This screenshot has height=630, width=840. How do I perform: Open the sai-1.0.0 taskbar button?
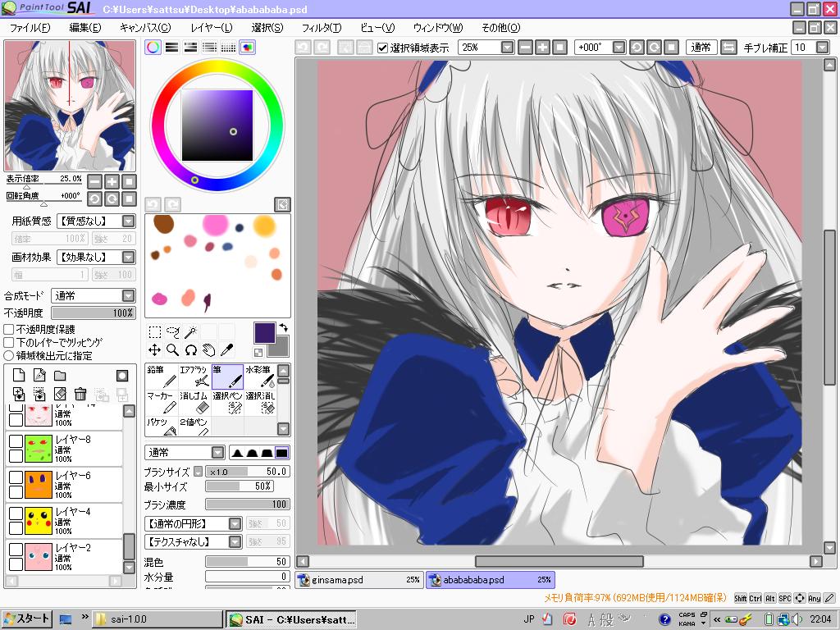click(x=157, y=619)
